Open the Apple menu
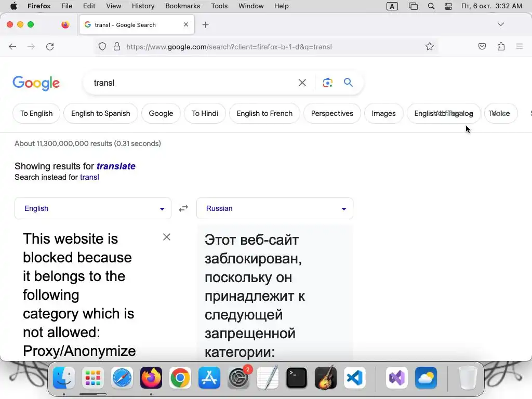Screen dimensions: 532x399 [14, 6]
